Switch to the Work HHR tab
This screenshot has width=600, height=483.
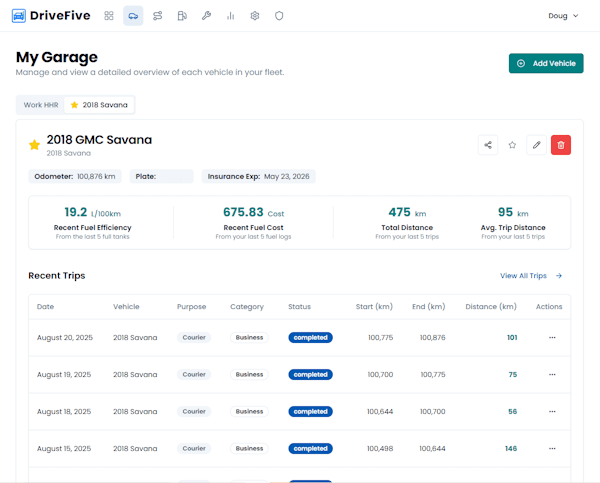coord(41,105)
